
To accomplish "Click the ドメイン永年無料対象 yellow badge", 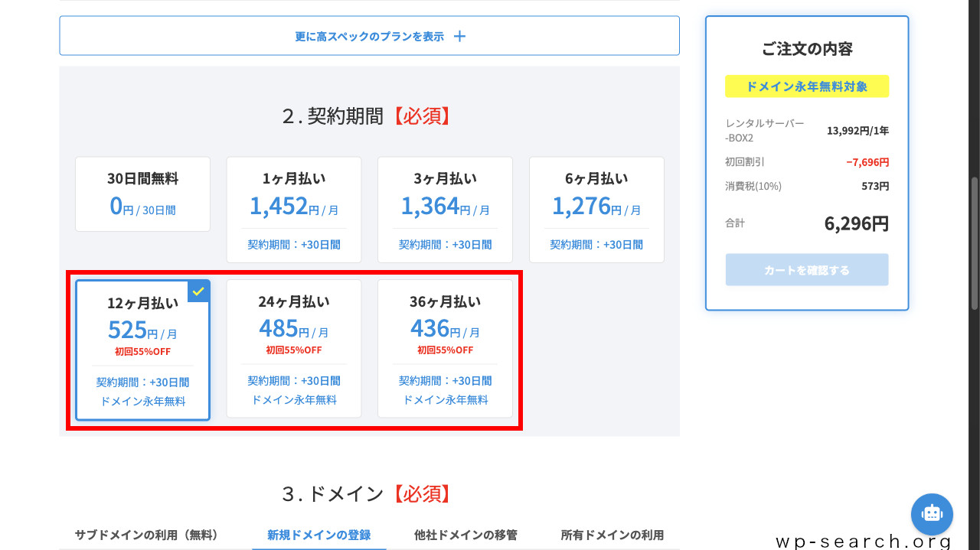I will point(807,86).
